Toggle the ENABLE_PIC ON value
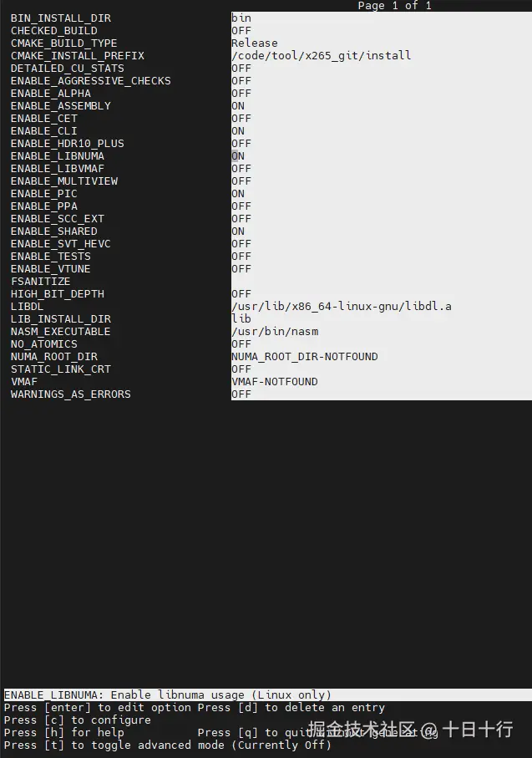532x758 pixels. click(x=238, y=194)
